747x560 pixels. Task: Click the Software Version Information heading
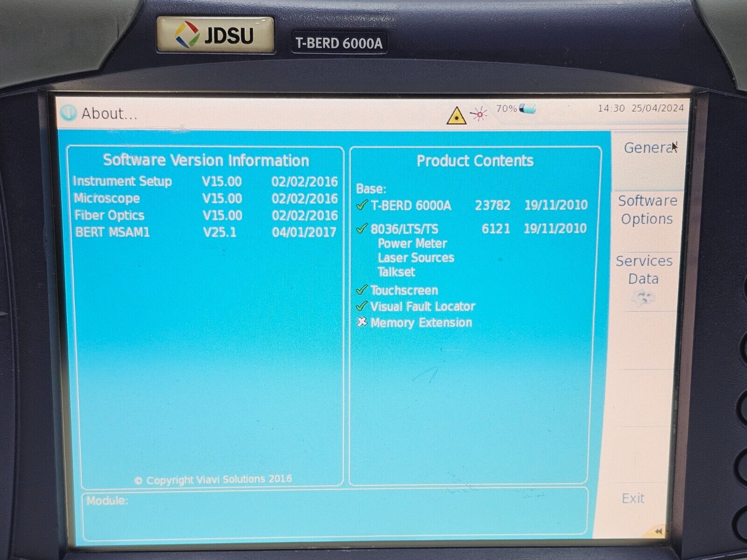pos(206,160)
